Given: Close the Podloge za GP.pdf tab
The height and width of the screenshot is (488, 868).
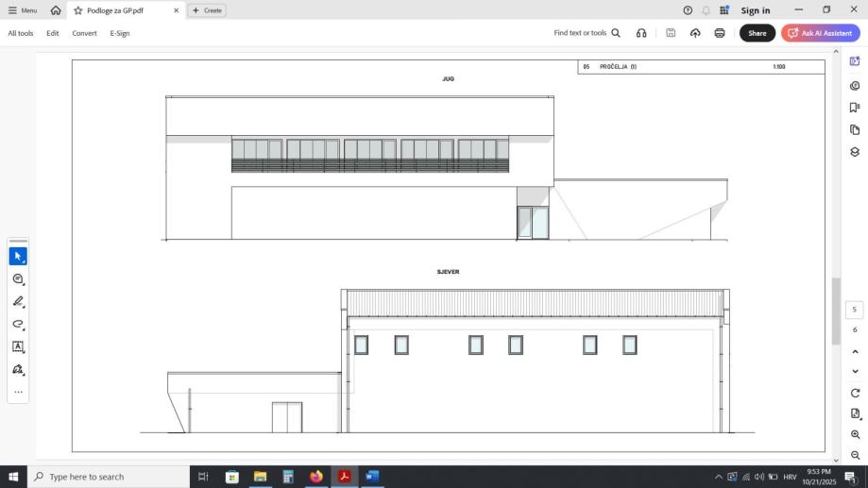Looking at the screenshot, I should coord(176,10).
